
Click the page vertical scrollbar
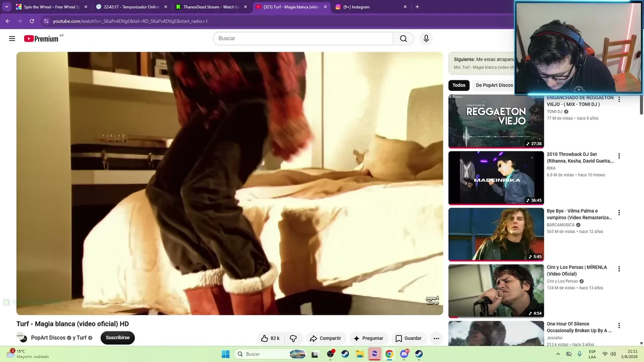pos(641,105)
